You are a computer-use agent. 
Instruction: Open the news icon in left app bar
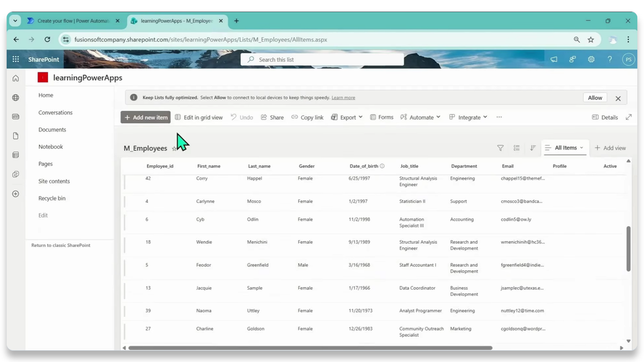coord(16,116)
